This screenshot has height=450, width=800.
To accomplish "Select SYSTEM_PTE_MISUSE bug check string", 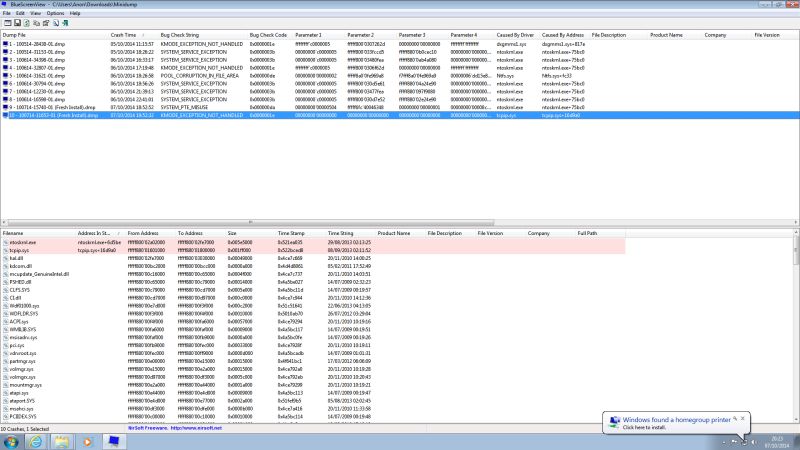I will tap(184, 108).
